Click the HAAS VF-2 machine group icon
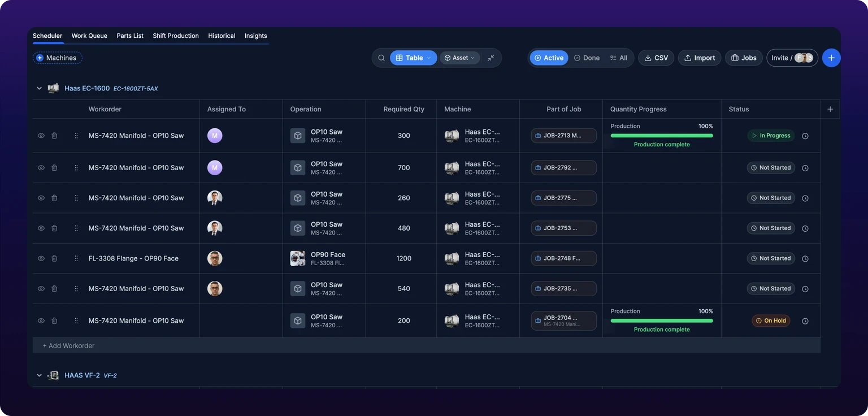This screenshot has width=868, height=416. [54, 375]
